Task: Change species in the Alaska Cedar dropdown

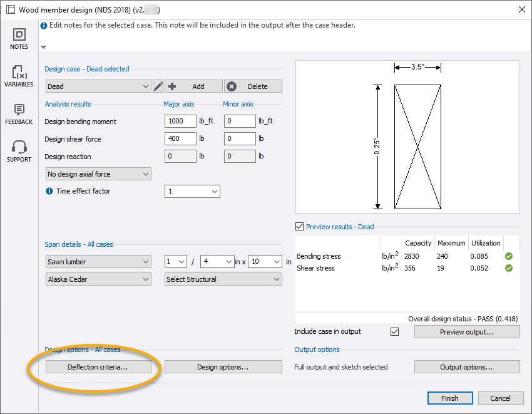Action: tap(98, 279)
